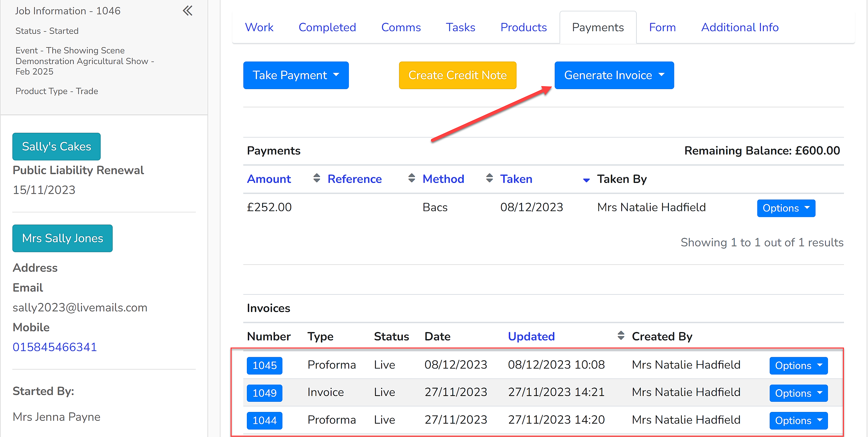868x437 pixels.
Task: Open Options for invoice 1045
Action: click(798, 366)
